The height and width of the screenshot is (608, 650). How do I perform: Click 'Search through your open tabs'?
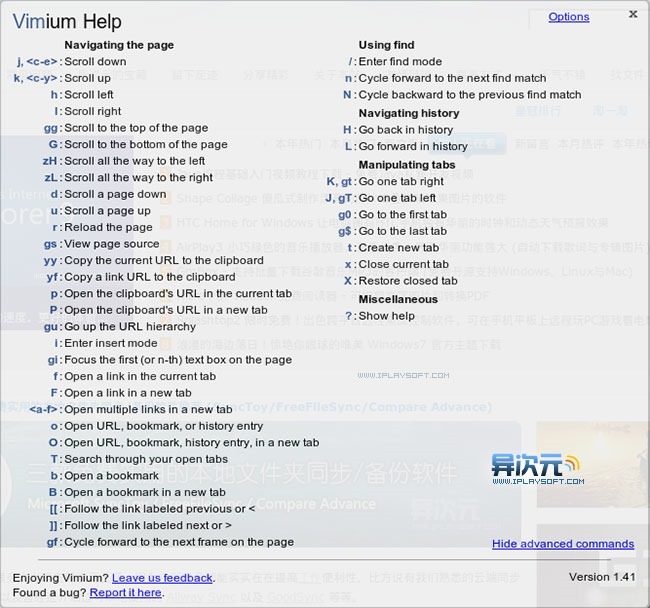pyautogui.click(x=146, y=460)
